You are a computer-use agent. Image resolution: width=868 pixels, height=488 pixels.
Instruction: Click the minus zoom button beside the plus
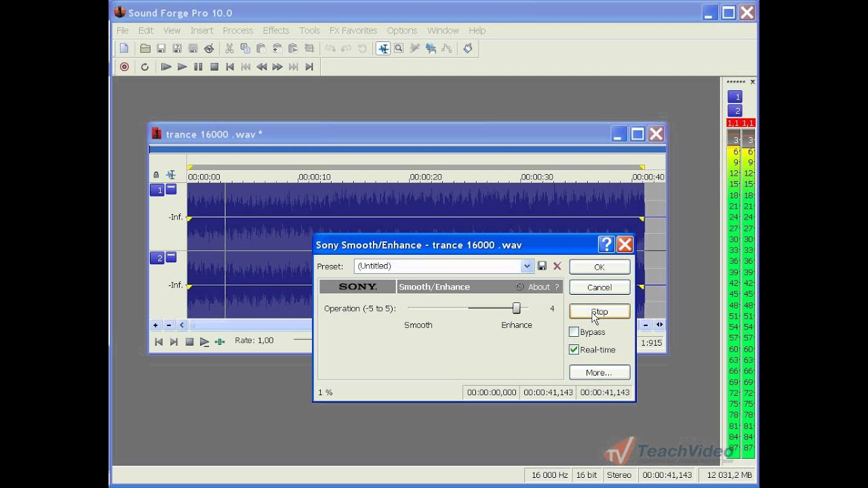[x=169, y=325]
